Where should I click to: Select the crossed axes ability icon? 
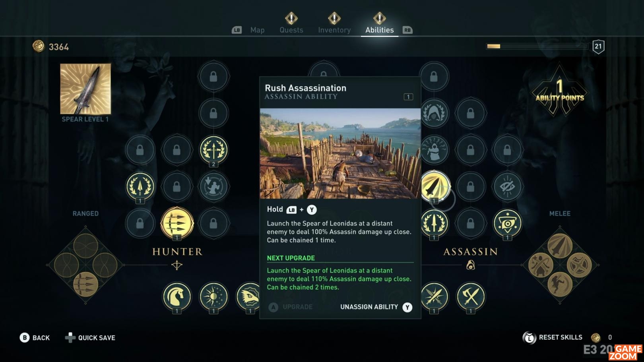coord(471,296)
